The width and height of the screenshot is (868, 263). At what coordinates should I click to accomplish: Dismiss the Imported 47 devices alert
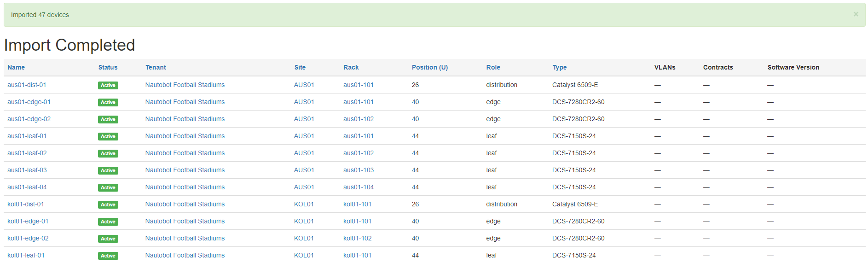(x=856, y=14)
